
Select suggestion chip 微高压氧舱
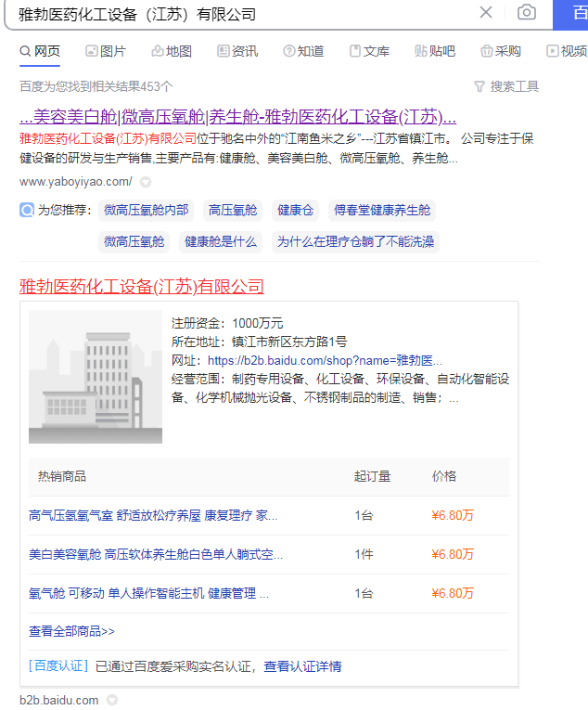[134, 242]
